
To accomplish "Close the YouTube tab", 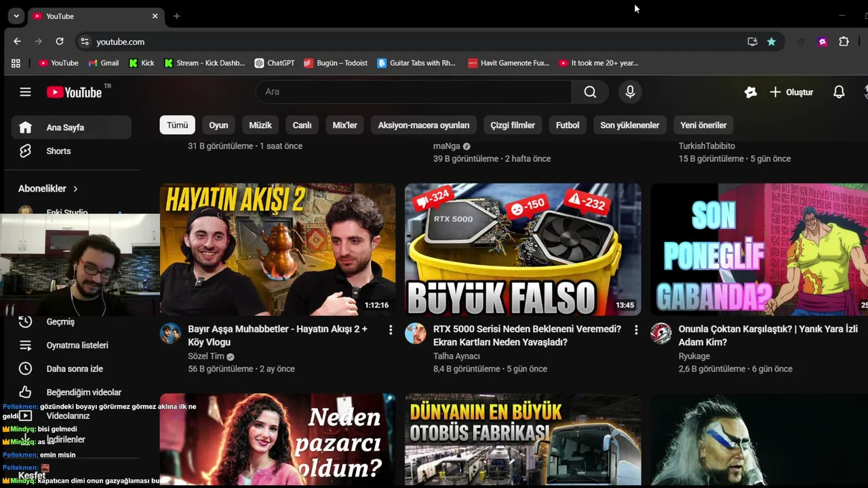I will click(x=155, y=16).
